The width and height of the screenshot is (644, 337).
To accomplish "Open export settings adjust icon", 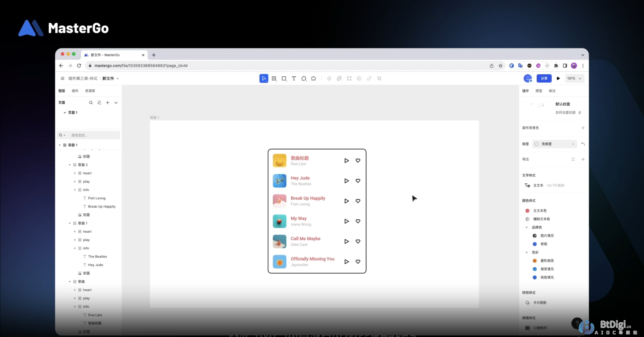I will pyautogui.click(x=573, y=159).
